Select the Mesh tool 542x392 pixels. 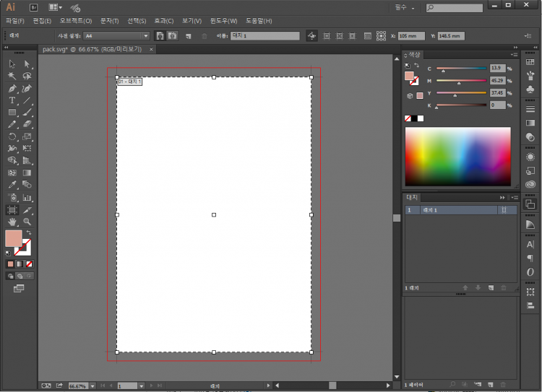pyautogui.click(x=12, y=173)
